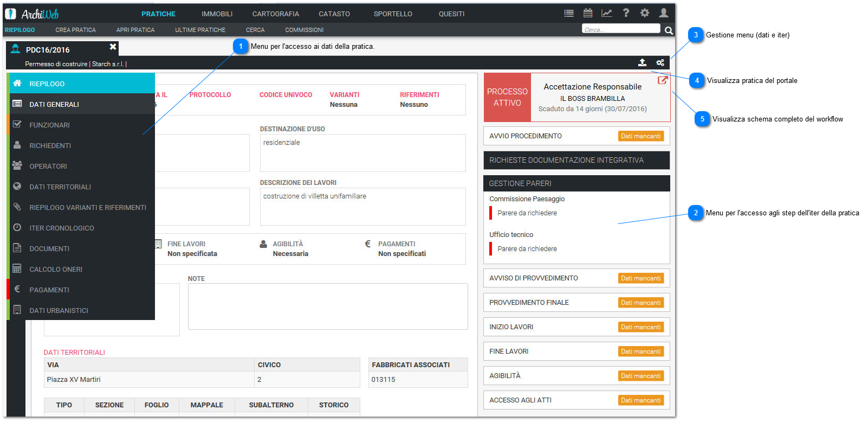Open help question mark icon
Image resolution: width=868 pixels, height=422 pixels.
coord(626,12)
